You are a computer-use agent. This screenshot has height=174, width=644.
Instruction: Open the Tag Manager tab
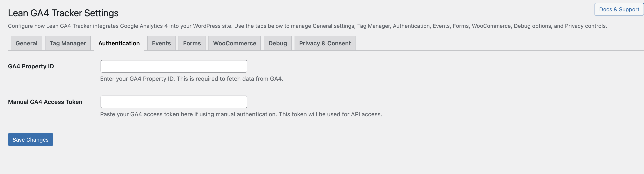coord(68,43)
